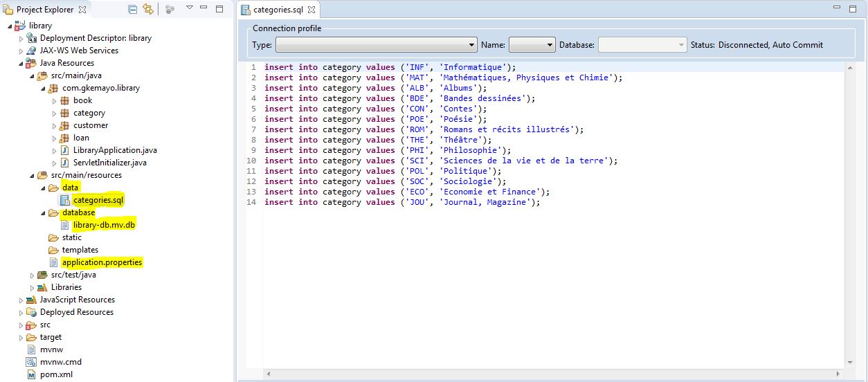Click the Collapse All icon in Project Explorer
Screen dimensions: 868x382
133,10
